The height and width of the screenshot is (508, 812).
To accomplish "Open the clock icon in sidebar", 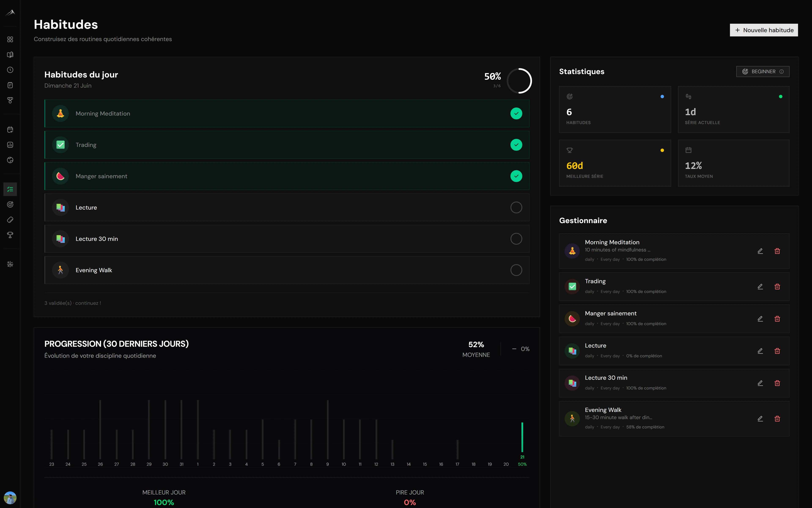I will pos(10,70).
